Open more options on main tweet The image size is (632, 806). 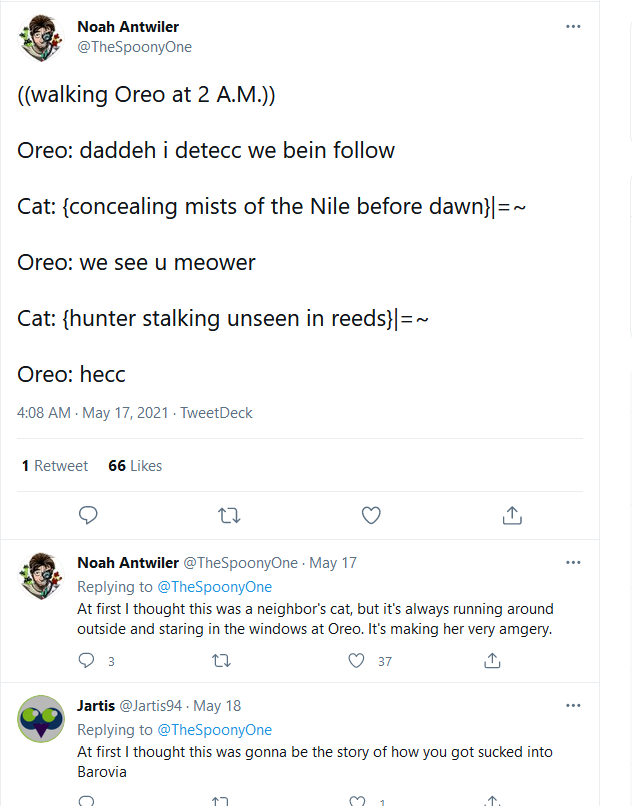(x=573, y=27)
